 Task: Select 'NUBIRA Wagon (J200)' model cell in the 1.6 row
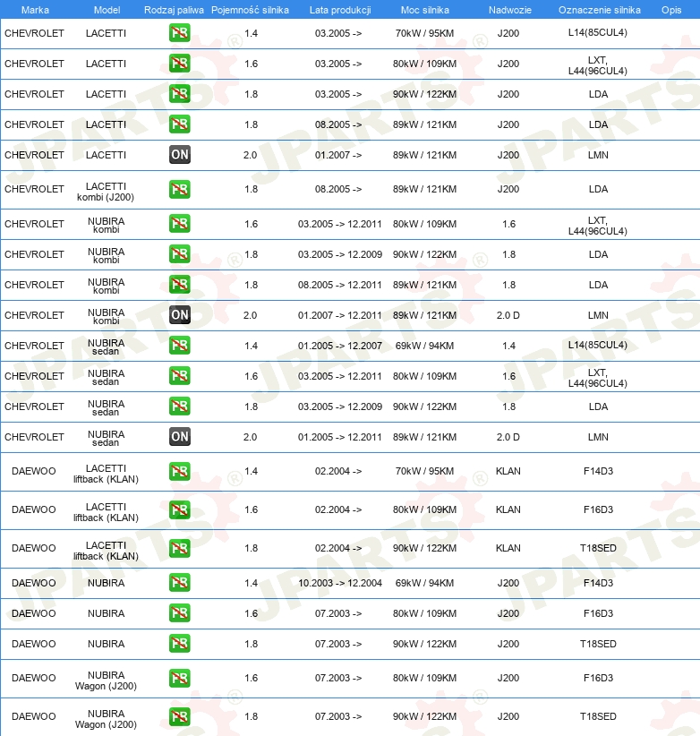(106, 680)
